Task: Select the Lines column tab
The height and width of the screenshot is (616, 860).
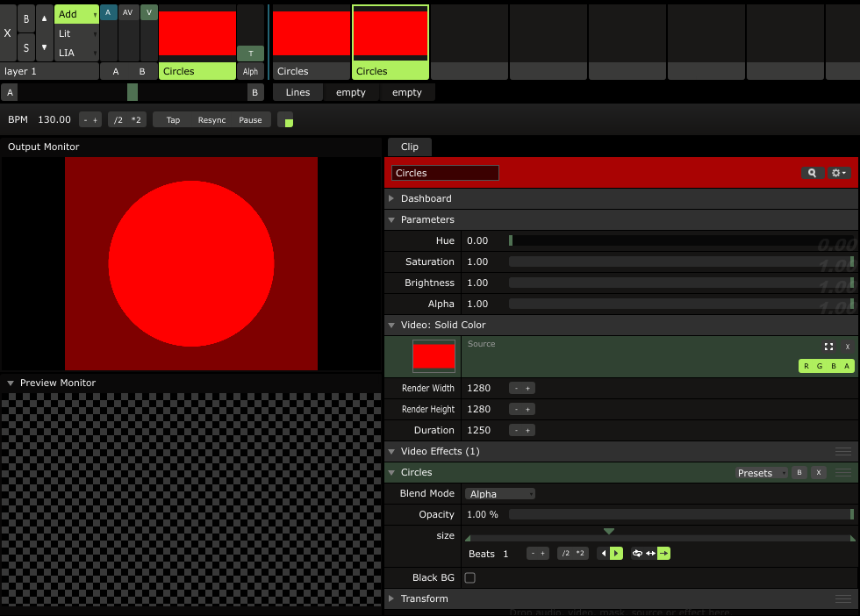Action: pos(297,93)
